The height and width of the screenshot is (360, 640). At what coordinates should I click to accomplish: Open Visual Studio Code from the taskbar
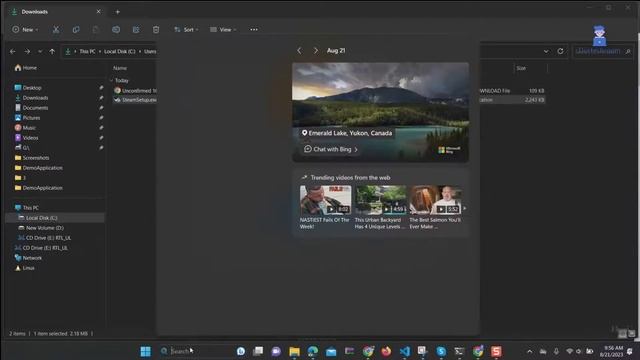pyautogui.click(x=404, y=351)
